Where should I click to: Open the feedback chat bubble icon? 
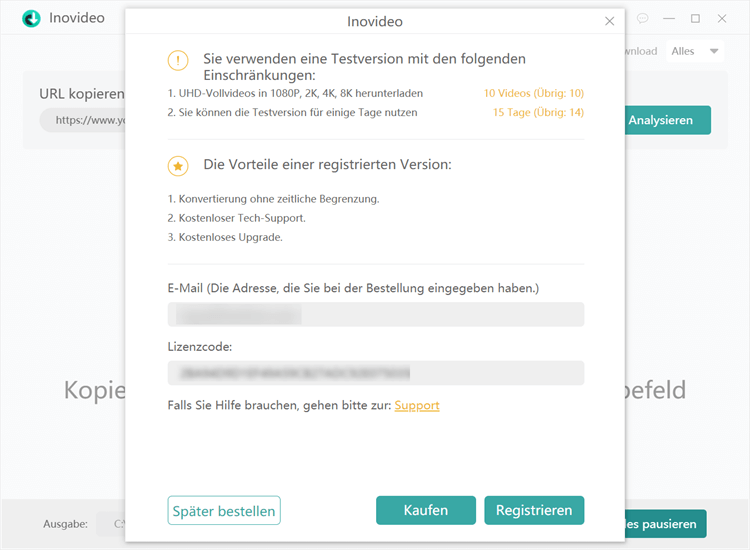tap(642, 19)
